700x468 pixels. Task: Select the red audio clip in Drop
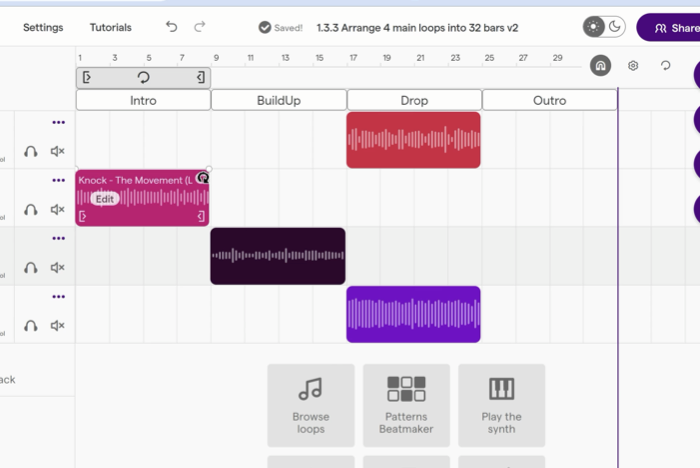413,140
